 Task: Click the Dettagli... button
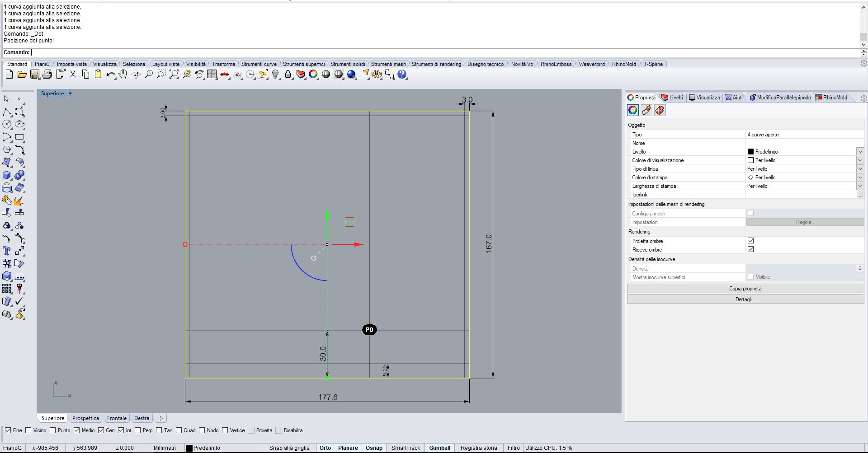(x=745, y=299)
